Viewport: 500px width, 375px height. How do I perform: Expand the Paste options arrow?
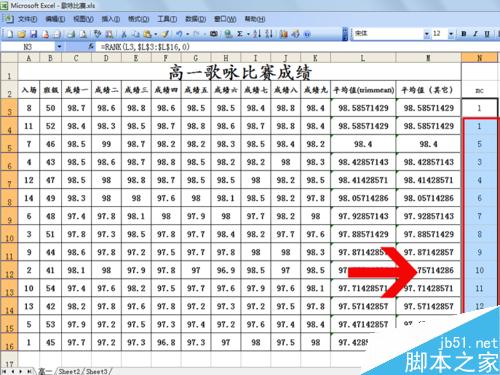click(155, 34)
